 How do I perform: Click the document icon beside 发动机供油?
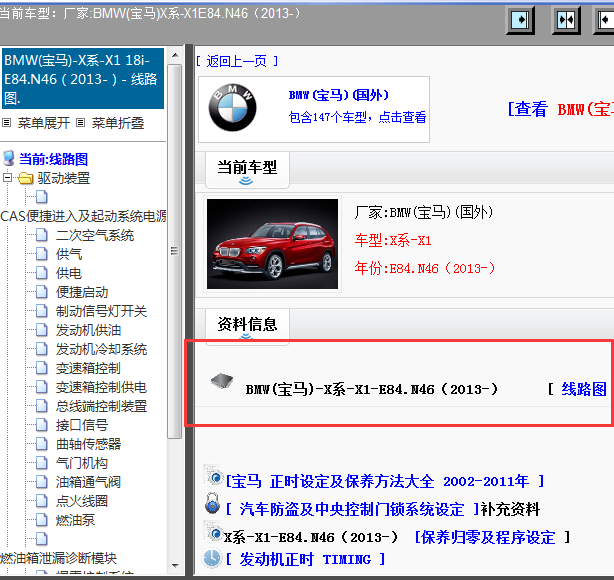tap(42, 330)
